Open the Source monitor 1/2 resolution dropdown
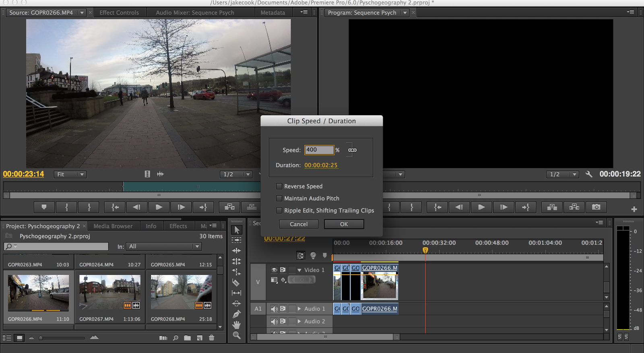Image resolution: width=644 pixels, height=353 pixels. tap(236, 174)
